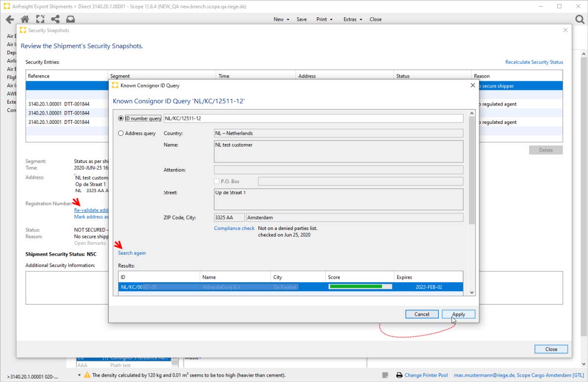Open the Extras dropdown menu

[x=352, y=19]
